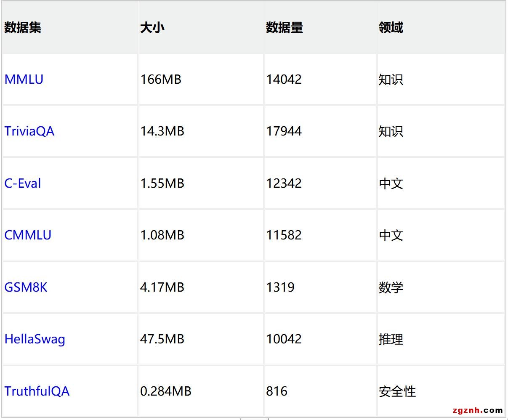Open the MMLU dataset link

point(24,80)
